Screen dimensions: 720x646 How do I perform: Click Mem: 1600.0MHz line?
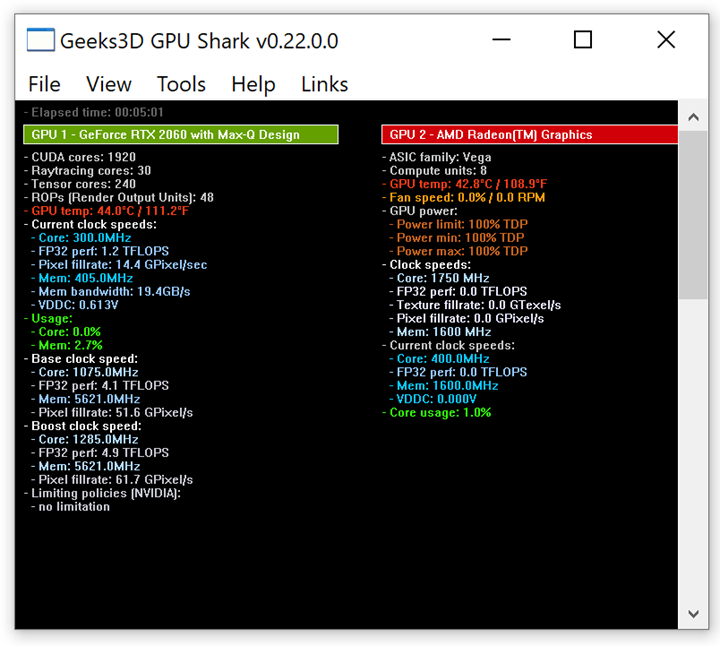pos(444,386)
